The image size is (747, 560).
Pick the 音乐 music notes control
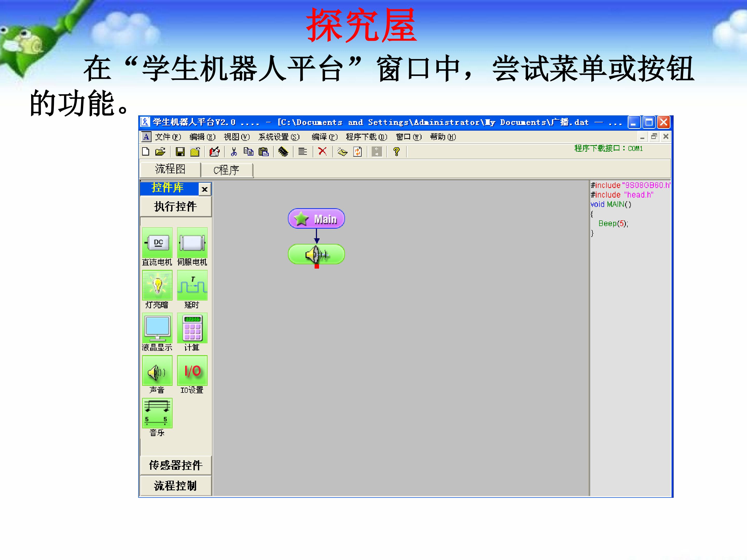tap(157, 413)
